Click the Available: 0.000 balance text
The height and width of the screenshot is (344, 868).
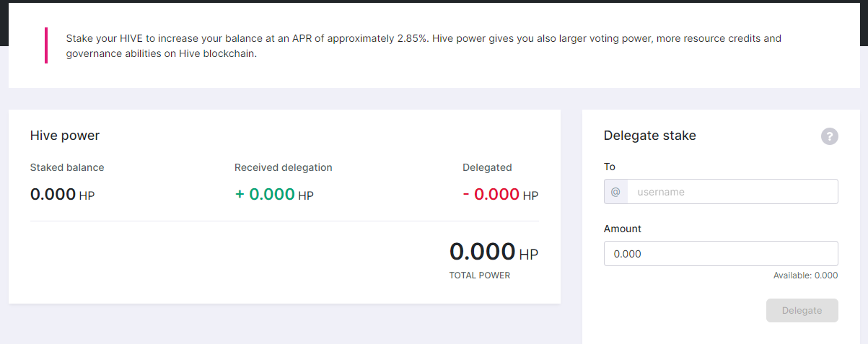pos(805,275)
